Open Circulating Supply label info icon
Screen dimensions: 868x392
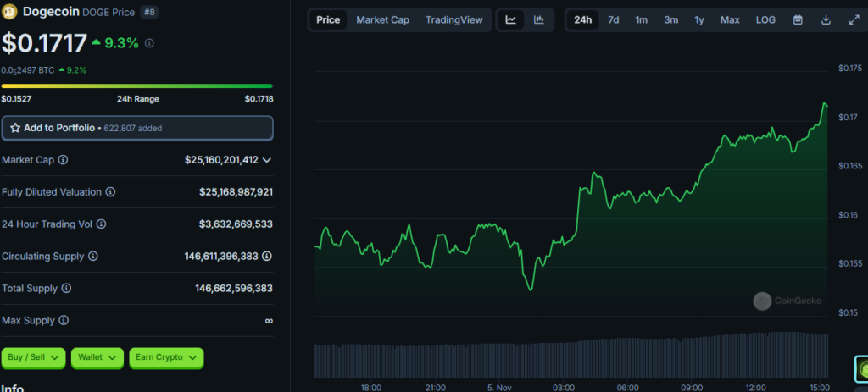[x=93, y=256]
